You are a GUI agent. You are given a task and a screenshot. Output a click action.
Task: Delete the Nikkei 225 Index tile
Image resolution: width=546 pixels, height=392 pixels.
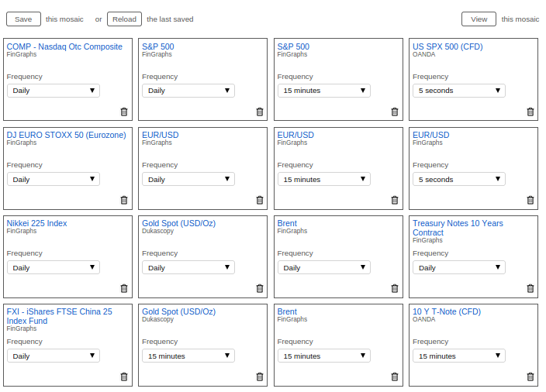click(x=124, y=288)
